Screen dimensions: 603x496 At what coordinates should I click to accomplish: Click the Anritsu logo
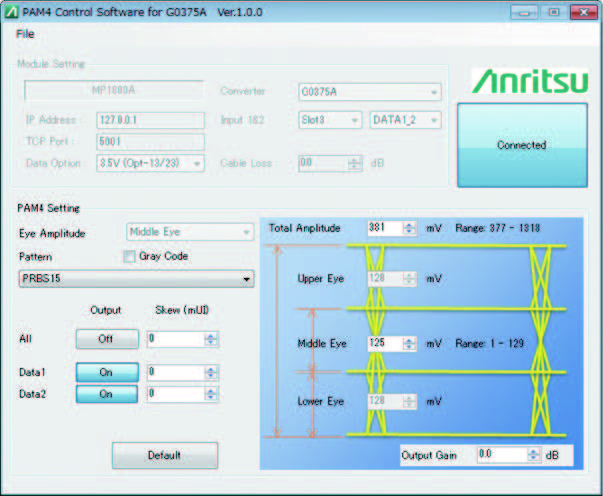[530, 81]
